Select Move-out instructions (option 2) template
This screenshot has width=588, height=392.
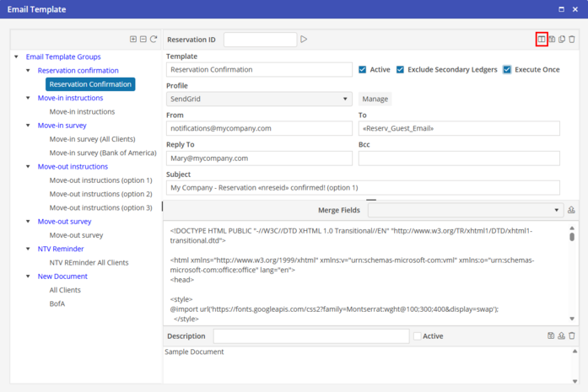(100, 194)
